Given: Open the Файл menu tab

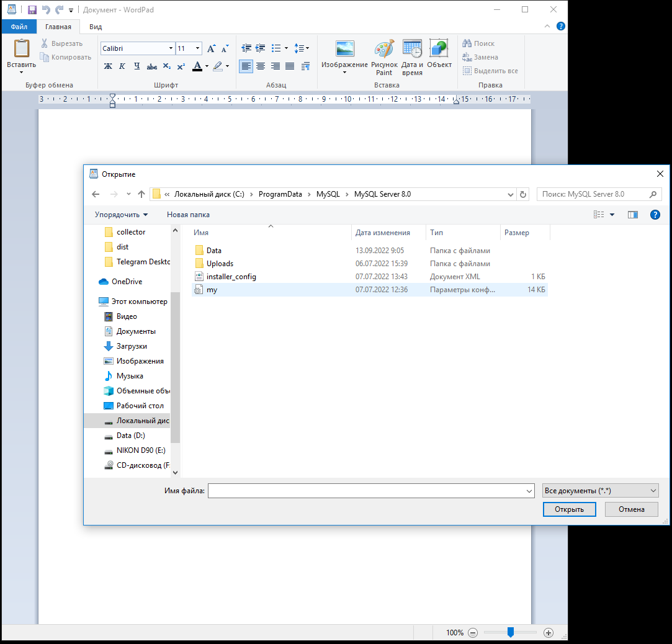Looking at the screenshot, I should click(x=19, y=27).
